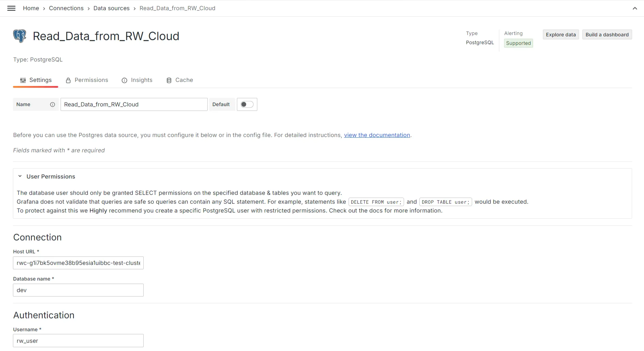This screenshot has width=644, height=351.
Task: Click the Database name field
Action: [x=78, y=290]
